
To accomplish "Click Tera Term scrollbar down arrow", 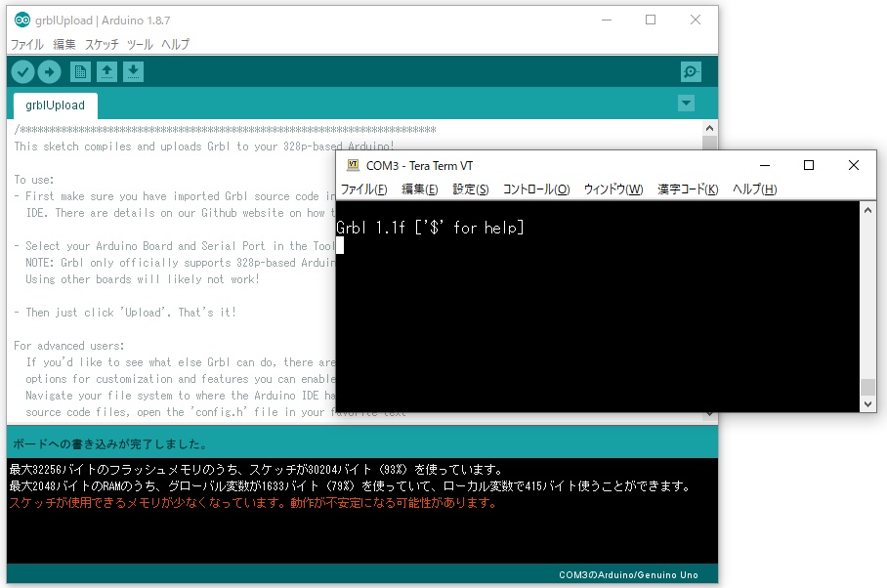I will 867,403.
